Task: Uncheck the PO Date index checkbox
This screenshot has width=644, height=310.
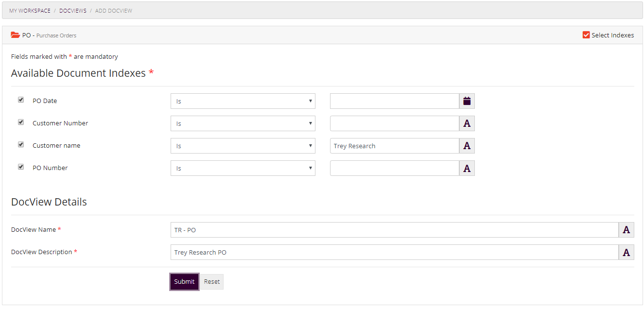Action: tap(20, 100)
